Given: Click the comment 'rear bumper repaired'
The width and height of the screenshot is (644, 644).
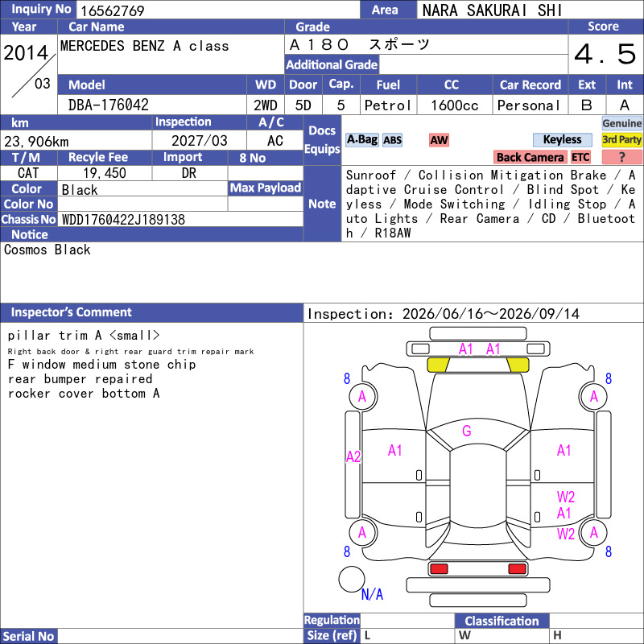Looking at the screenshot, I should pos(80,378).
